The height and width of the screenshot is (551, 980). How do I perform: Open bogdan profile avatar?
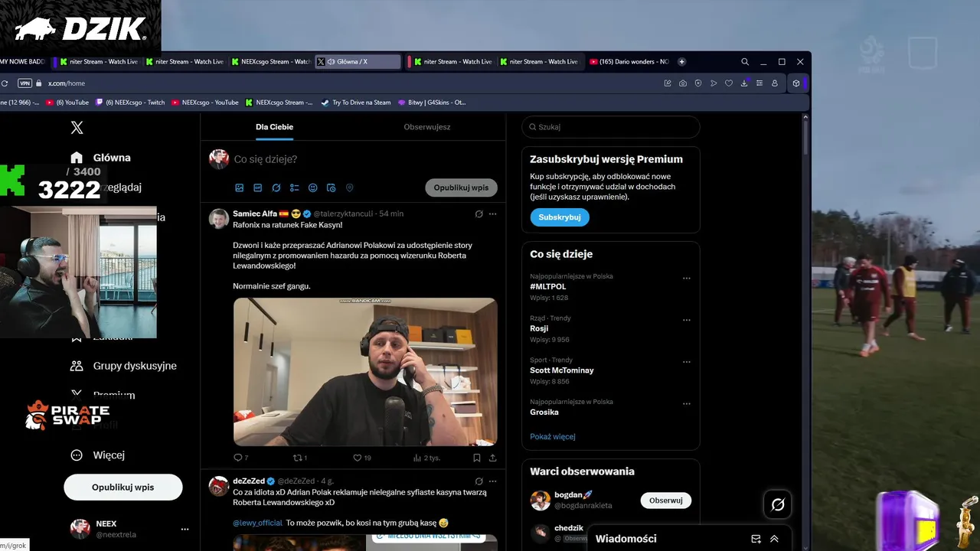point(541,500)
